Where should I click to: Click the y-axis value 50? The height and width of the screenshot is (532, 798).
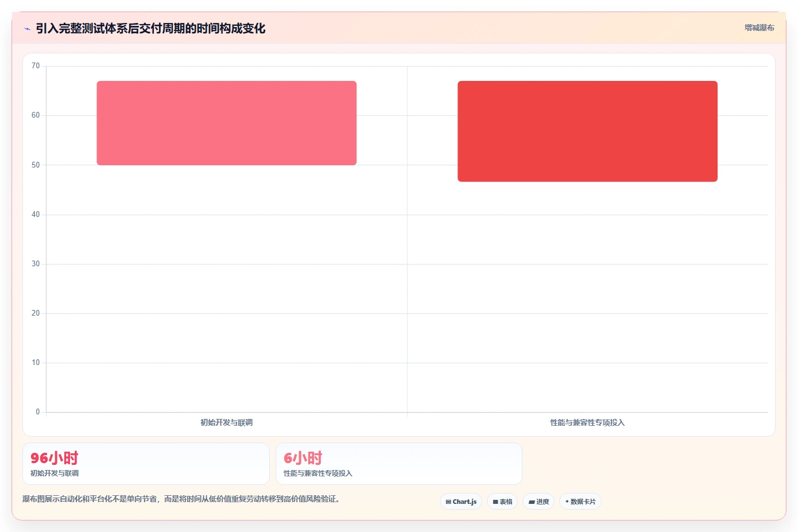36,165
